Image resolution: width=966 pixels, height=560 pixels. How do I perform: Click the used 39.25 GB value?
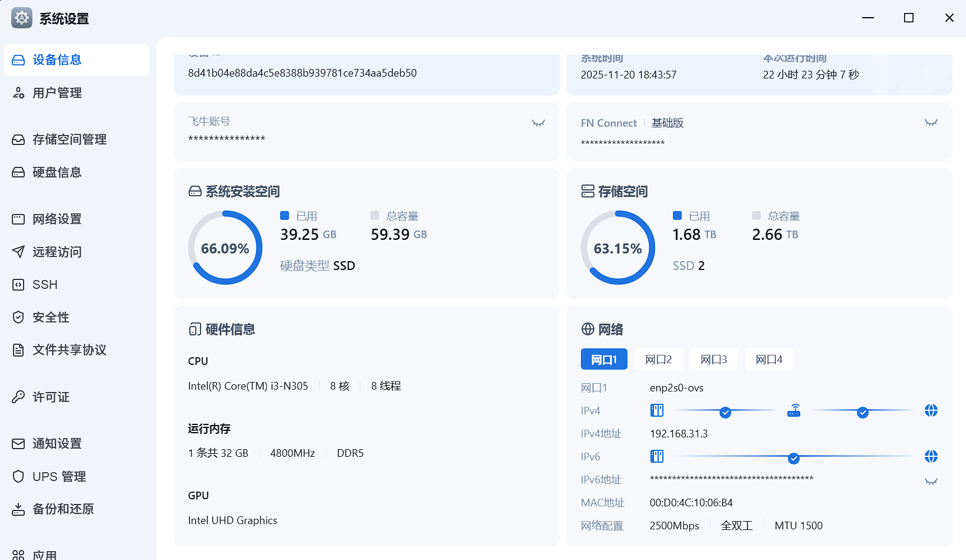[x=308, y=235]
